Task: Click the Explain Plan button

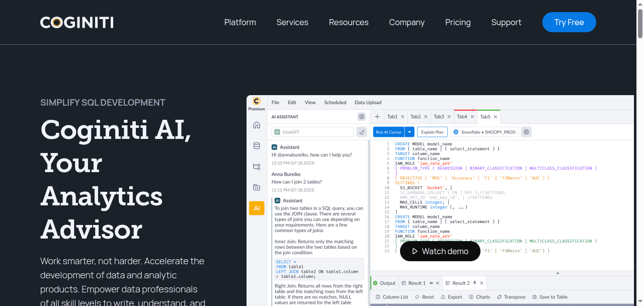Action: coord(432,132)
